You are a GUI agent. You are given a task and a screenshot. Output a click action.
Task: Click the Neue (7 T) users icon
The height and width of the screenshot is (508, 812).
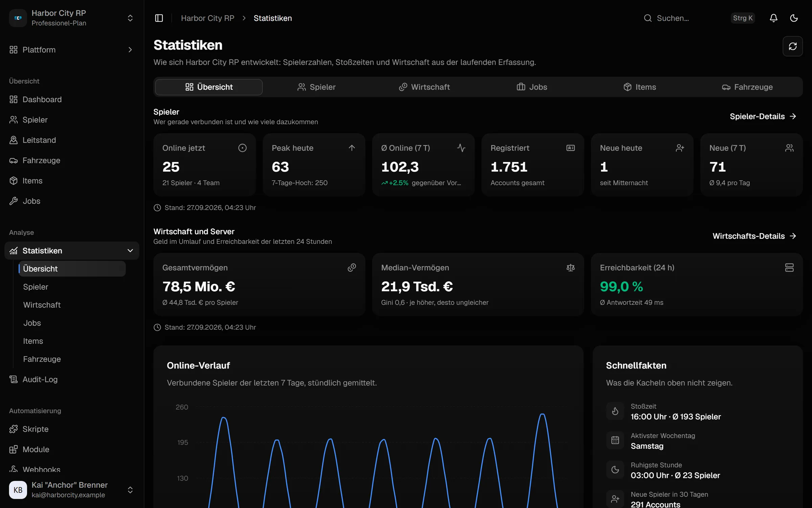pyautogui.click(x=789, y=148)
